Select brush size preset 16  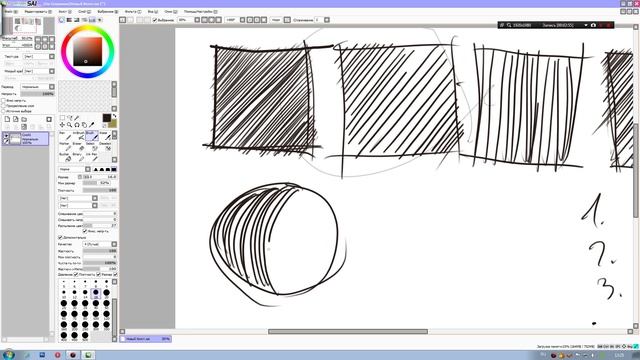96,293
